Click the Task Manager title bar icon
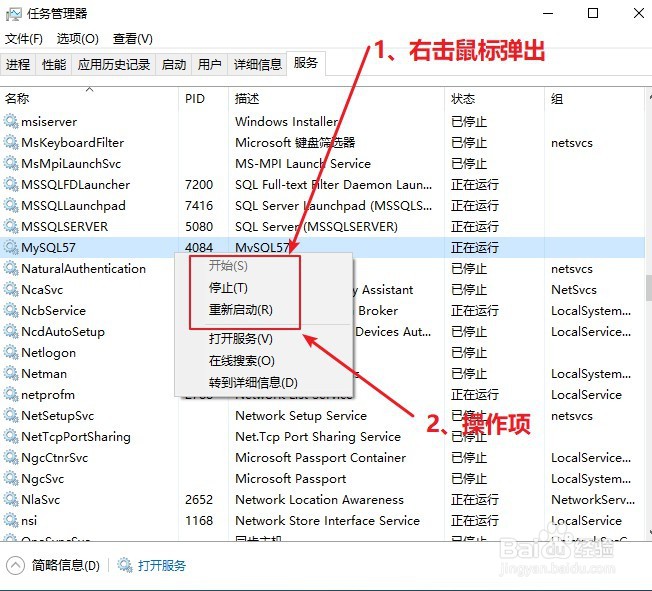The image size is (652, 591). click(13, 14)
